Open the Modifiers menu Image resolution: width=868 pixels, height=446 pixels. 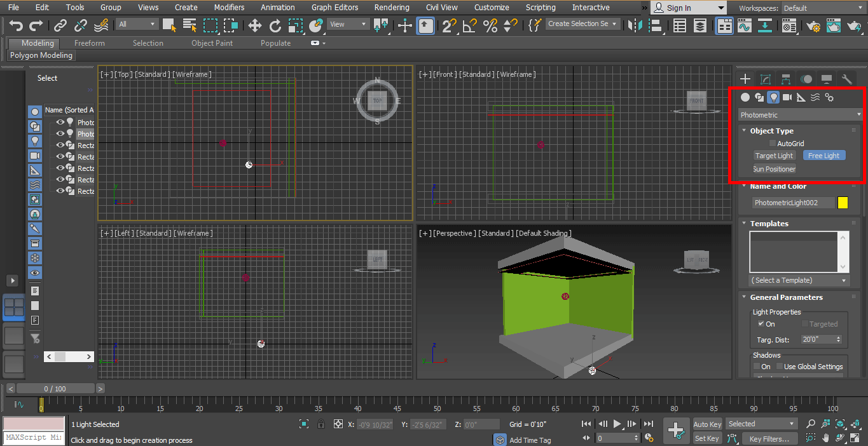(x=229, y=8)
